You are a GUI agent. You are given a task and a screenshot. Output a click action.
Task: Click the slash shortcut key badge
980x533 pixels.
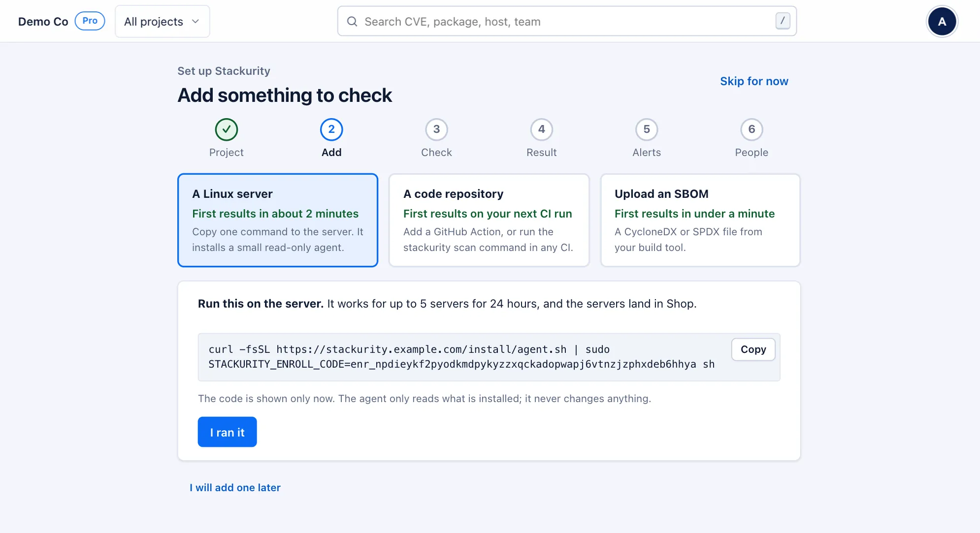(783, 21)
